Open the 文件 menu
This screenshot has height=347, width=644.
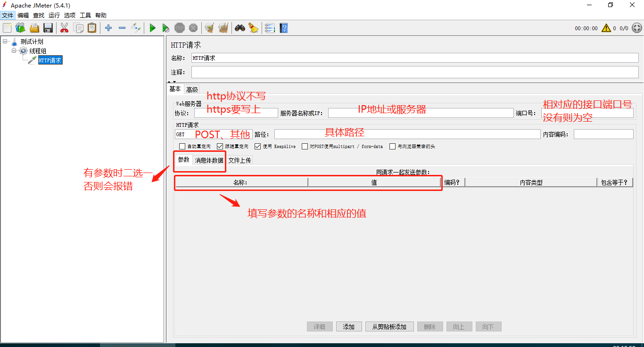pyautogui.click(x=8, y=16)
